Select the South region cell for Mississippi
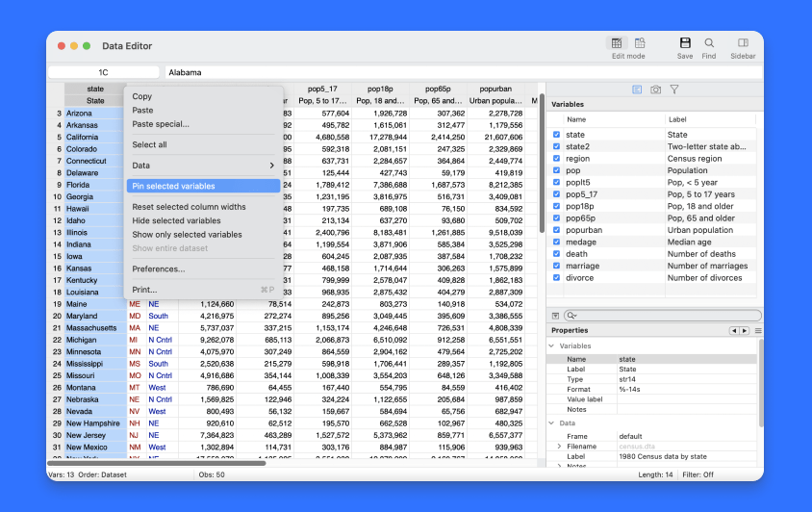Image resolution: width=812 pixels, height=512 pixels. 162,364
